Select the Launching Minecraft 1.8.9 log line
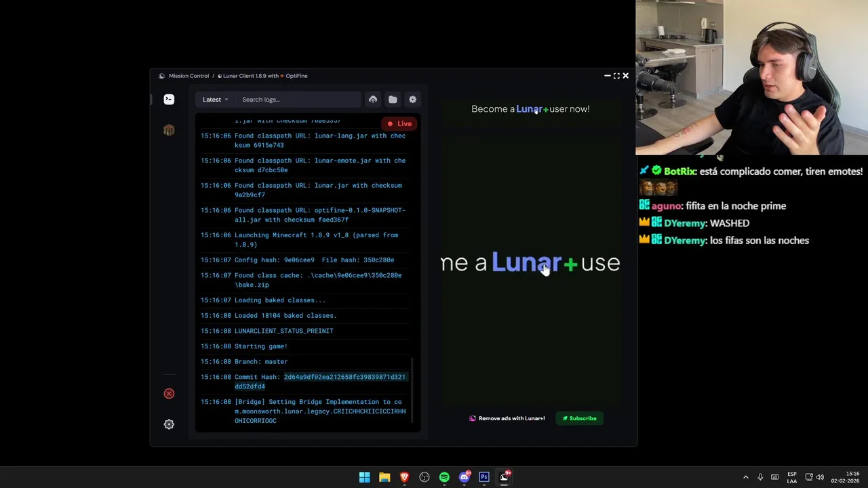 (x=303, y=240)
